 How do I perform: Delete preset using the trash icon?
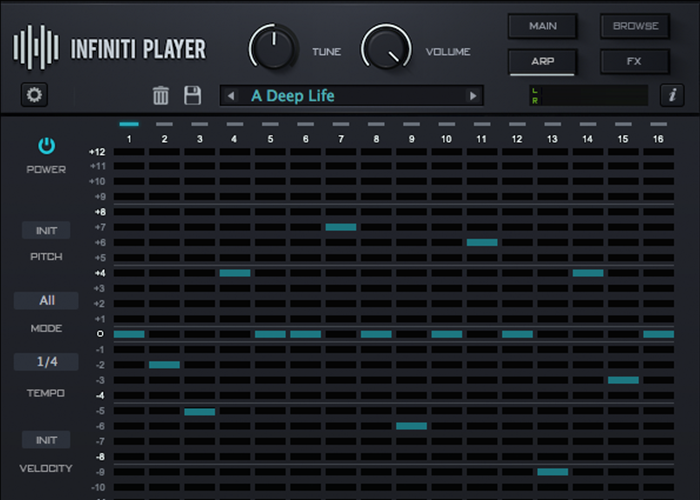pos(160,96)
